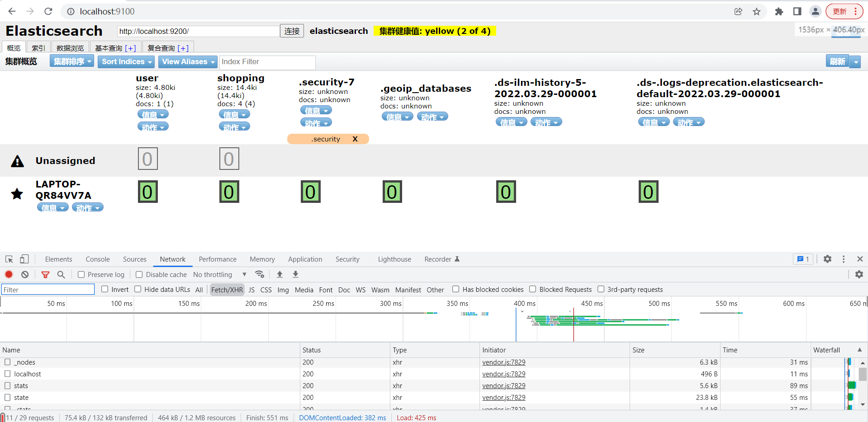868x422 pixels.
Task: Open 基本查询 tab
Action: 115,48
